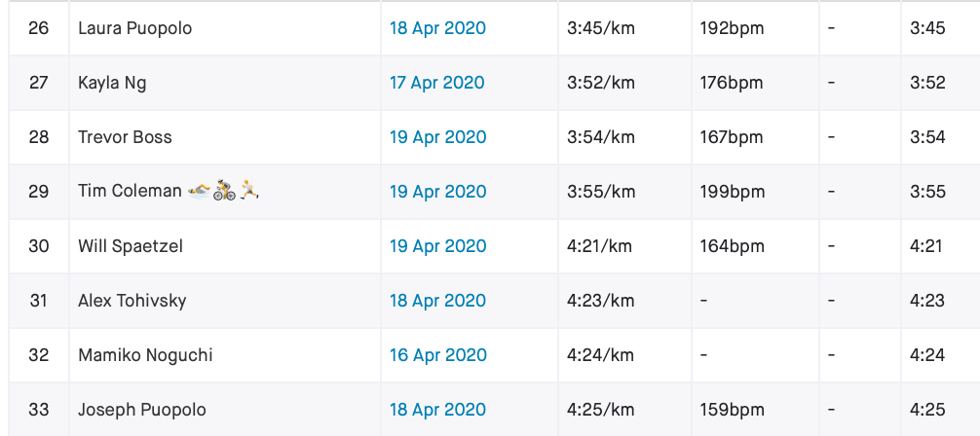Open Alex Tohivsky's 18 Apr 2020 activity
The height and width of the screenshot is (436, 980).
coord(437,301)
